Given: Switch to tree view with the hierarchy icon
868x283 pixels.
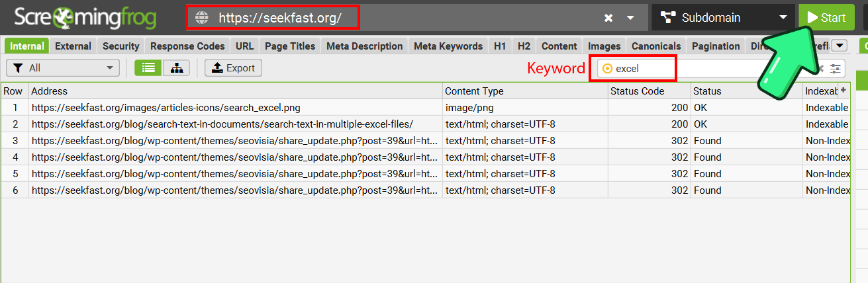Looking at the screenshot, I should point(175,68).
